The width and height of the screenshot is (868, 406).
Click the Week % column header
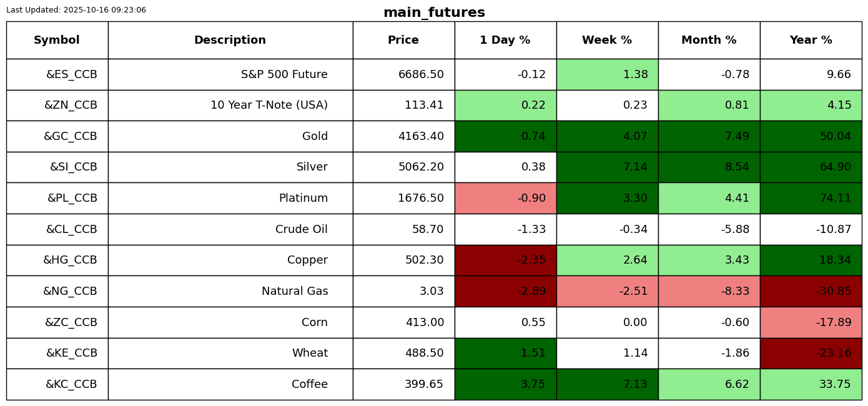coord(607,41)
